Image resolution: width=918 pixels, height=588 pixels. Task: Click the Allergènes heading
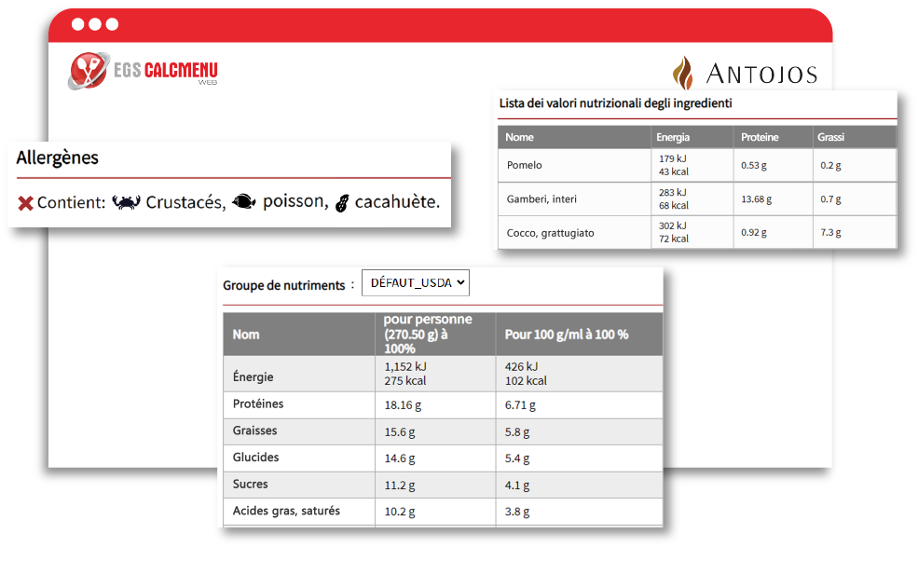[58, 157]
